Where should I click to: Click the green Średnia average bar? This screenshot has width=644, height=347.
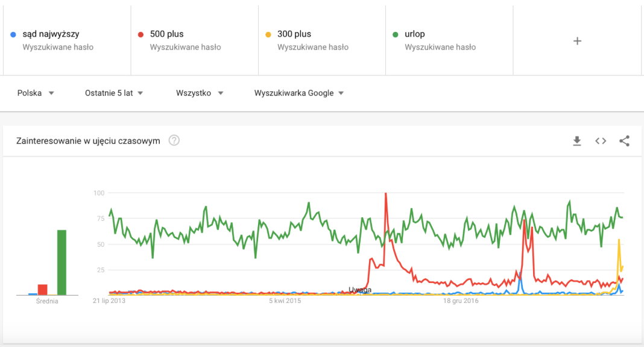point(62,263)
